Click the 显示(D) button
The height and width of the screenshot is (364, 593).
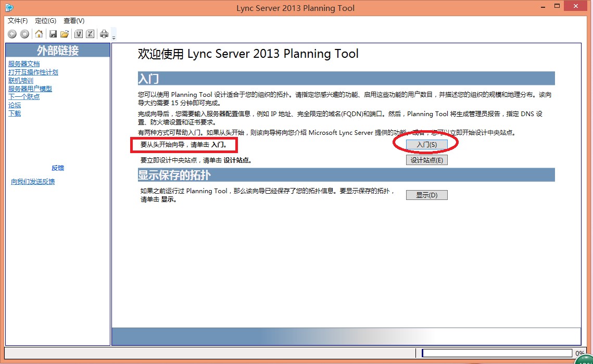(x=426, y=195)
